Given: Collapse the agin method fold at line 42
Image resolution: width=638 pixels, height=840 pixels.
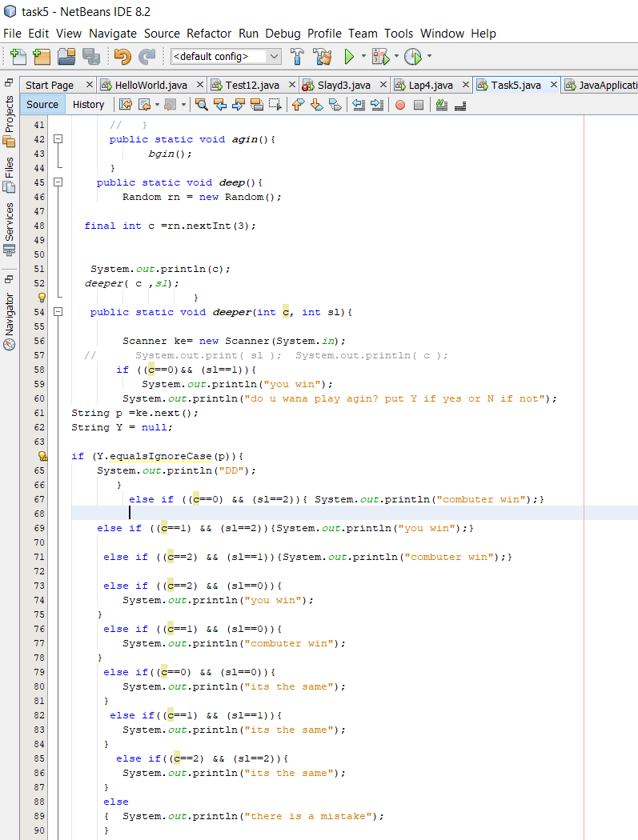Looking at the screenshot, I should tap(58, 139).
